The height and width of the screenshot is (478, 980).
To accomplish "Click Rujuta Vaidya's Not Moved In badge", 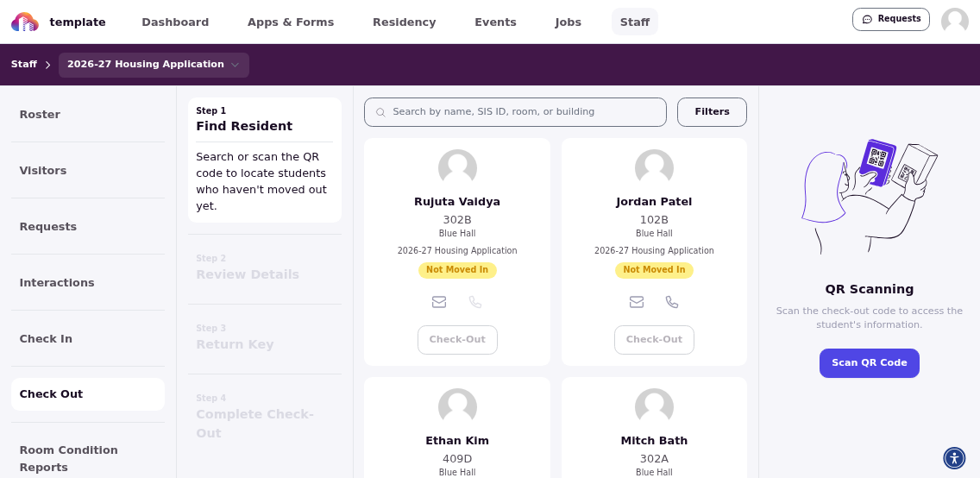I will click(x=457, y=270).
